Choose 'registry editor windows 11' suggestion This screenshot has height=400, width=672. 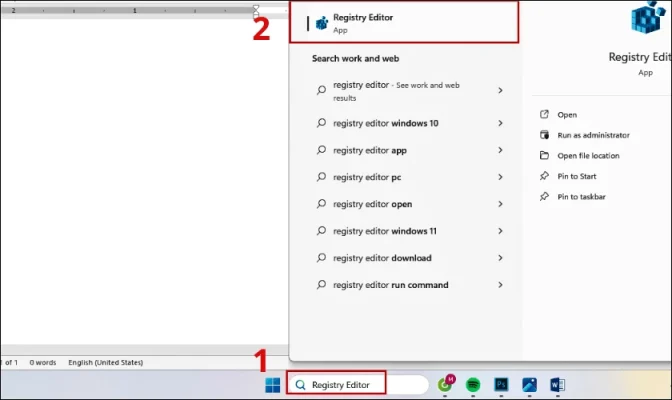pyautogui.click(x=386, y=231)
